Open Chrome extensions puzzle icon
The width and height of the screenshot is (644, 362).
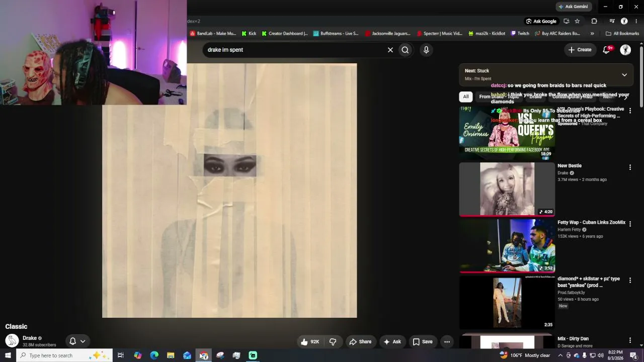click(594, 21)
